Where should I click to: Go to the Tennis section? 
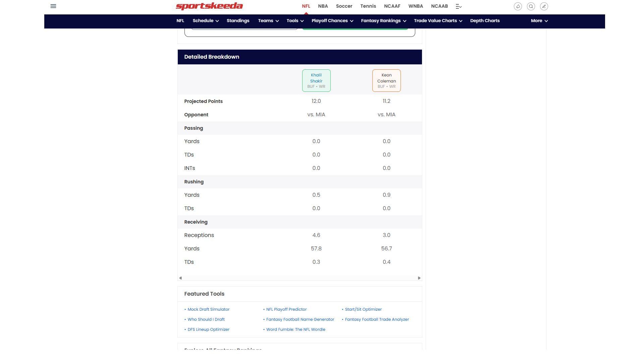tap(368, 6)
